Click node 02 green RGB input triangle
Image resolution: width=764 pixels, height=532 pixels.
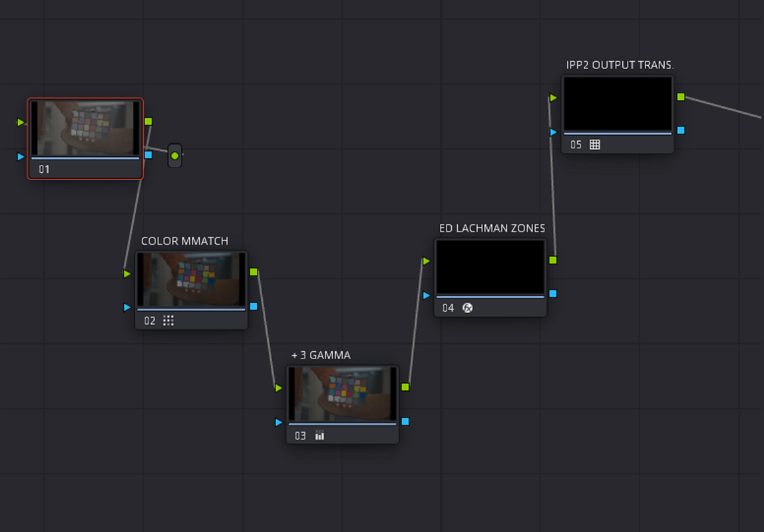click(127, 274)
